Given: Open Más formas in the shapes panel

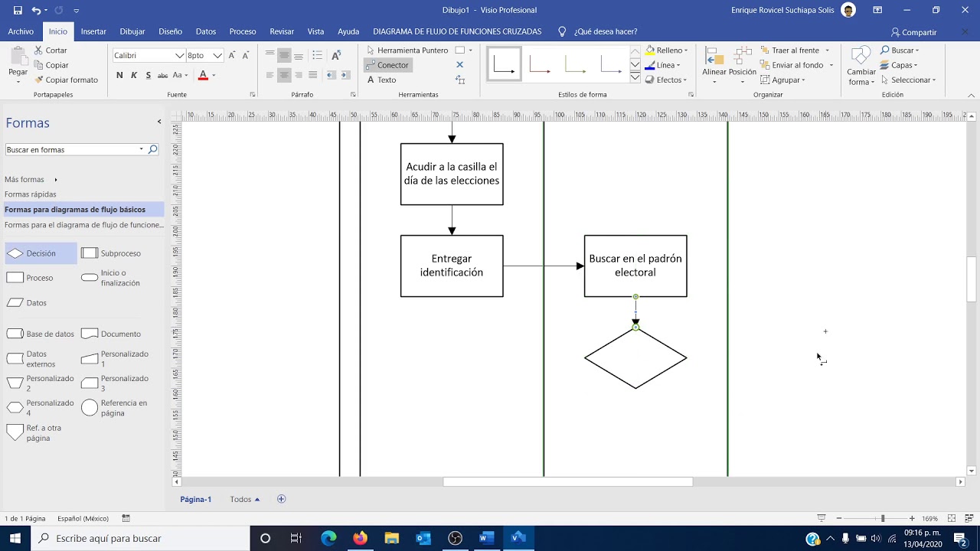Looking at the screenshot, I should pos(31,179).
